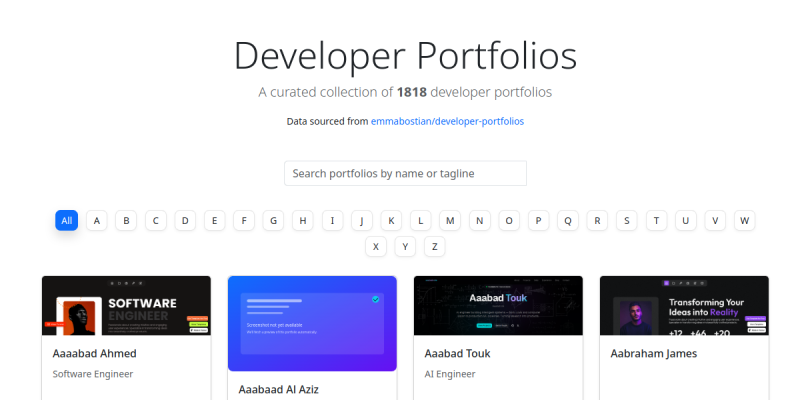The image size is (800, 400).
Task: Filter portfolios by letter N
Action: (x=480, y=220)
